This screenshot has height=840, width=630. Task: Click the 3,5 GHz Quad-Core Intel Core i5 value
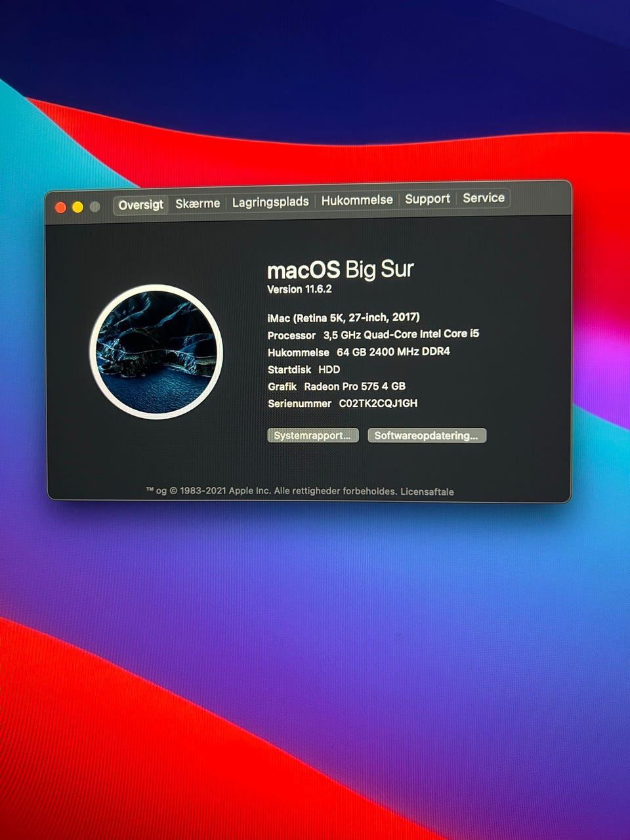tap(401, 334)
